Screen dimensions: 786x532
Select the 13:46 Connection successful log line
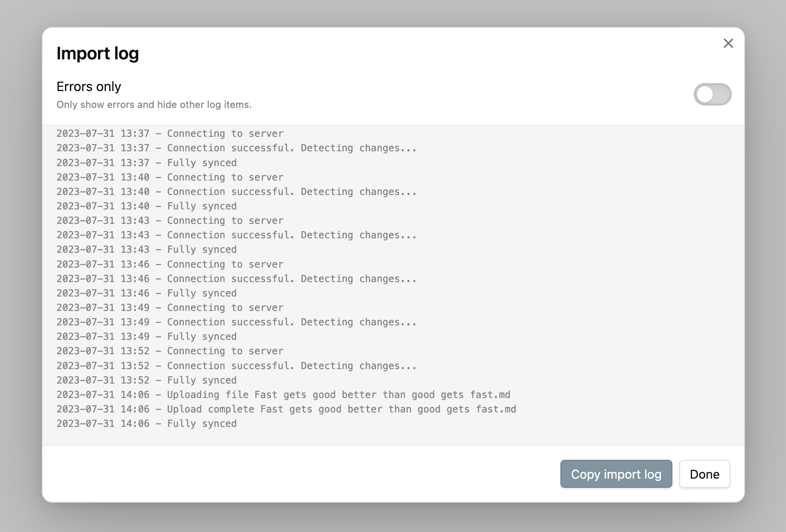(236, 279)
